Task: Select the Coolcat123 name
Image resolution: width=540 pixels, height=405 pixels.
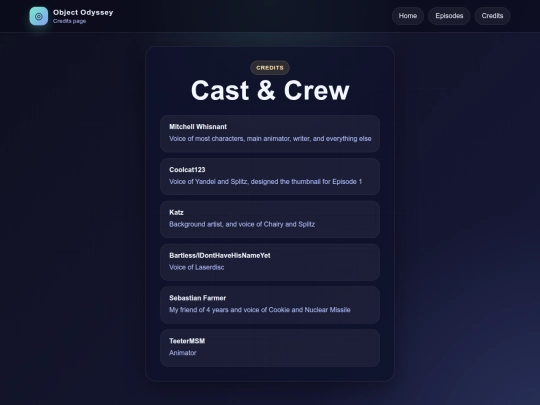Action: click(x=187, y=170)
